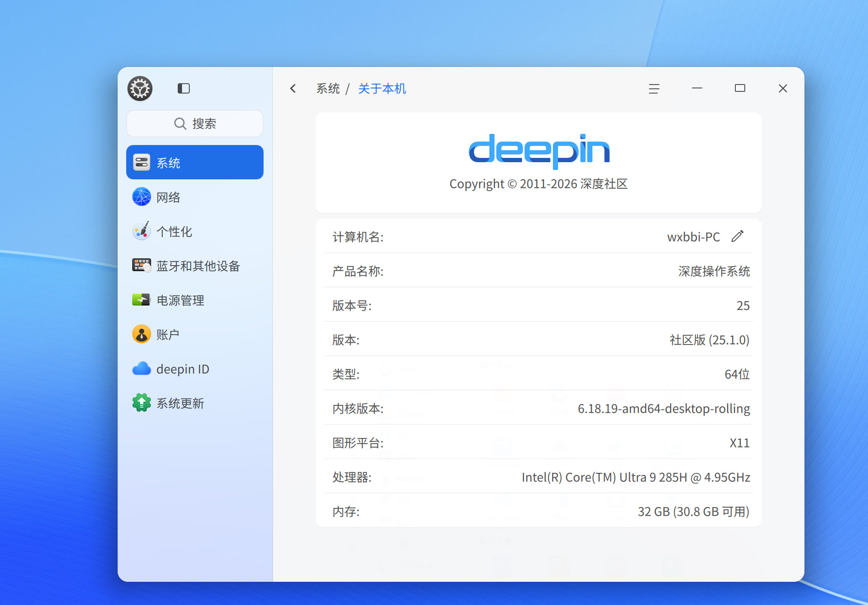This screenshot has width=868, height=605.
Task: Click the back chevron to go back
Action: click(x=293, y=88)
